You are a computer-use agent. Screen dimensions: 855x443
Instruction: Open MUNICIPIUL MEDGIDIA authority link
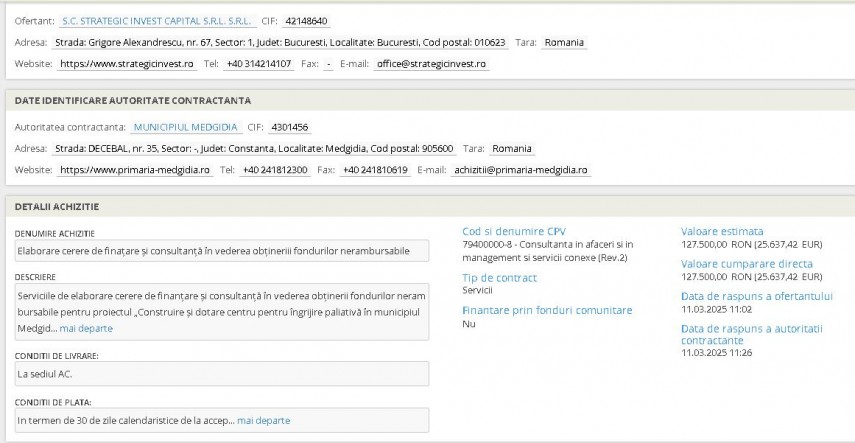[x=186, y=128]
